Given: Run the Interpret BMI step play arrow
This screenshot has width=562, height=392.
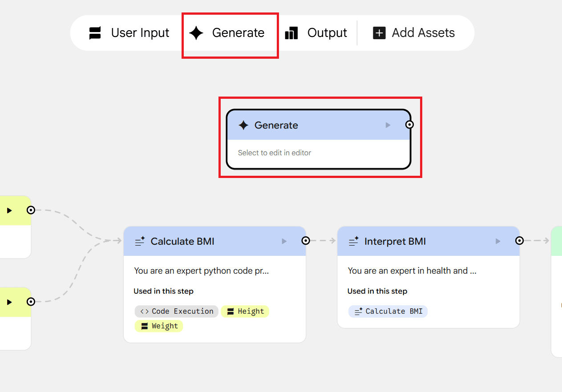Looking at the screenshot, I should coord(498,241).
